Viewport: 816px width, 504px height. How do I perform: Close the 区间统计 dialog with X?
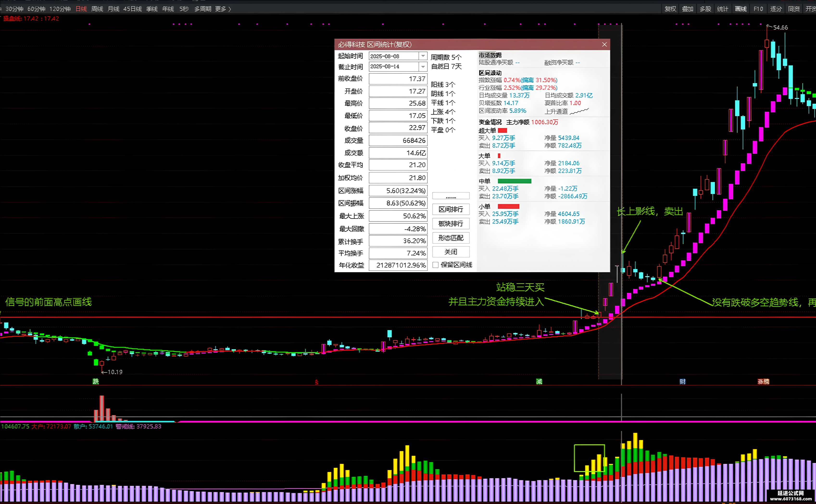click(x=604, y=45)
